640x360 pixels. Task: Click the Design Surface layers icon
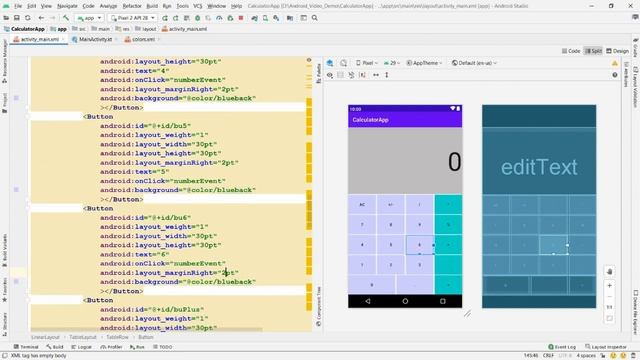point(330,63)
